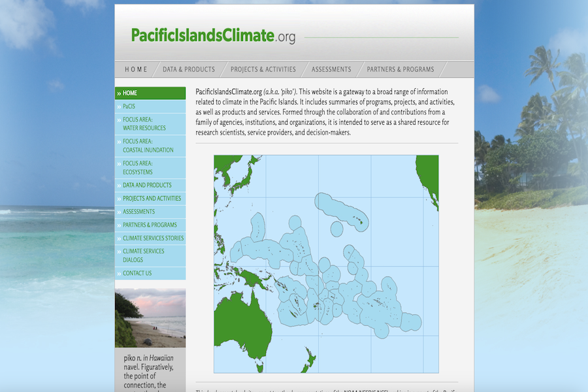Click the PacificIslandsClimate.org site logo

click(213, 36)
